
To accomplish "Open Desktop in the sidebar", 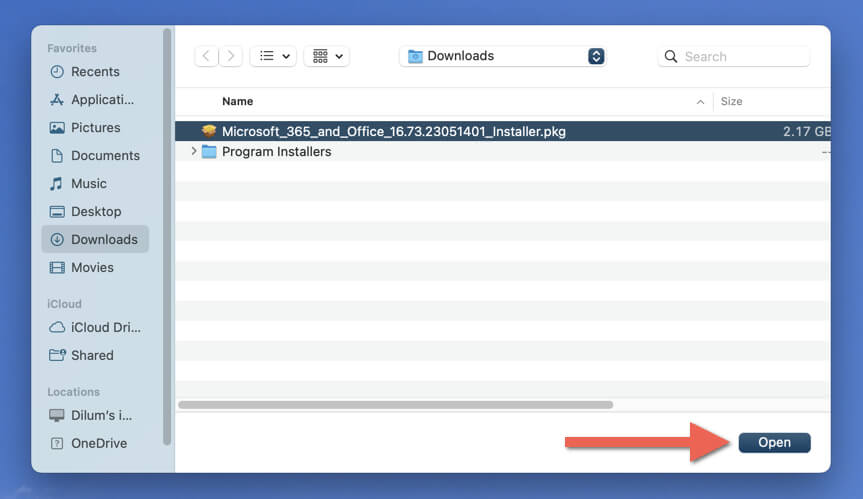I will [95, 211].
